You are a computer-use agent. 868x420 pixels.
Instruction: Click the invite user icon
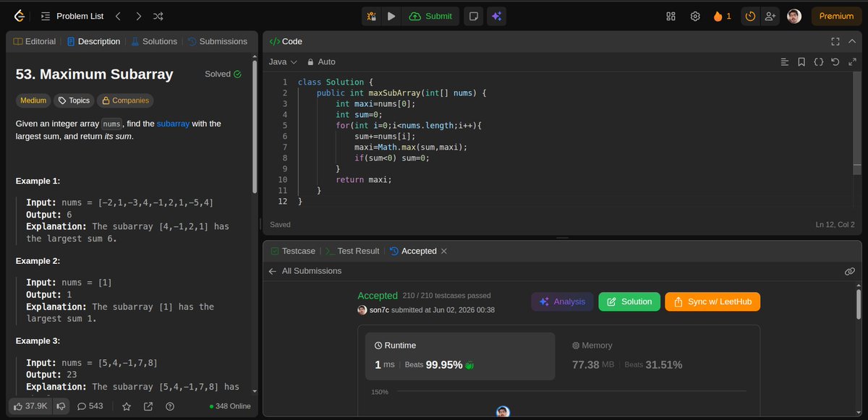click(x=770, y=16)
